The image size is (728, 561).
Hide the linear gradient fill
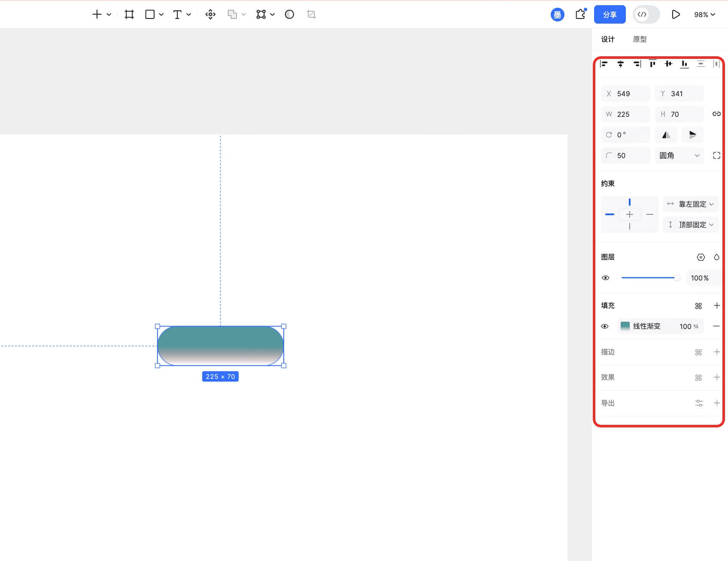click(605, 326)
